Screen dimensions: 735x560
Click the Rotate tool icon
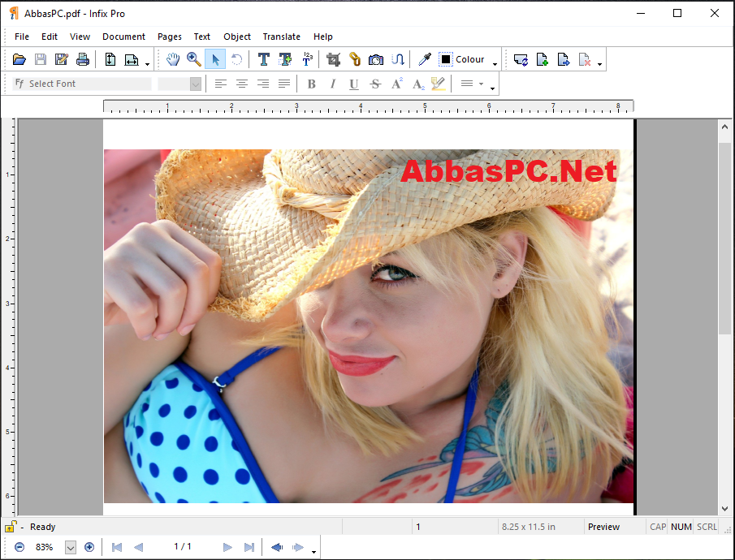236,59
